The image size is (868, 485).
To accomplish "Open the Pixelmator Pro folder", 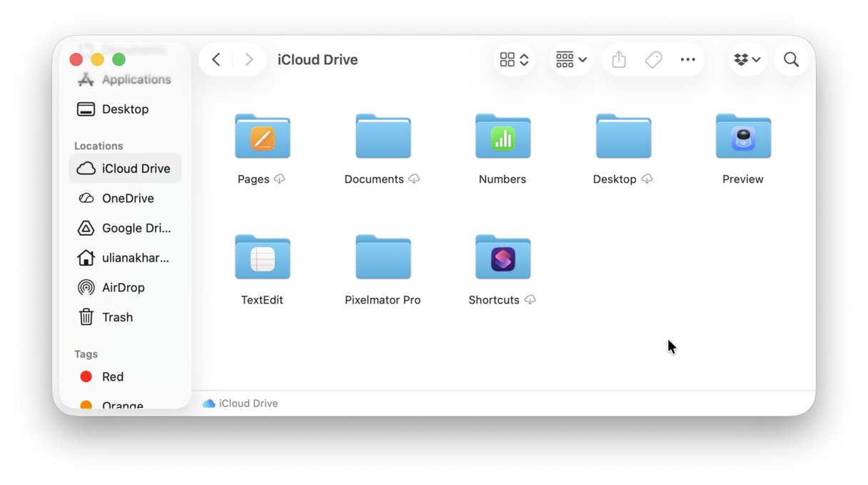I will click(x=383, y=257).
